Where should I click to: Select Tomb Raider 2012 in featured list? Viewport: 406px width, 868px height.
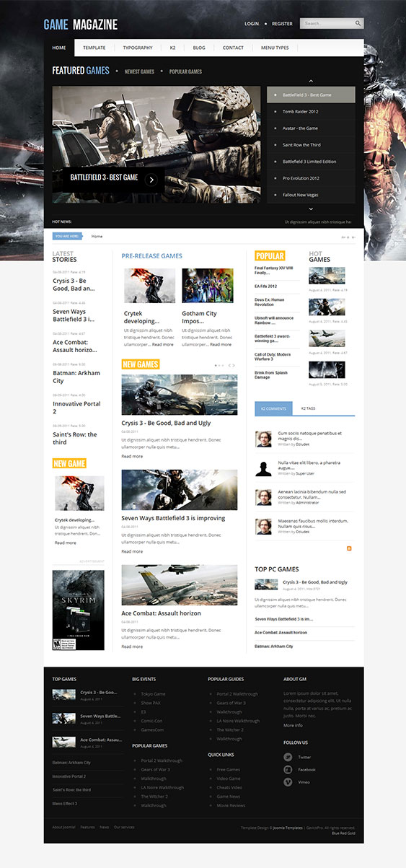[x=311, y=111]
